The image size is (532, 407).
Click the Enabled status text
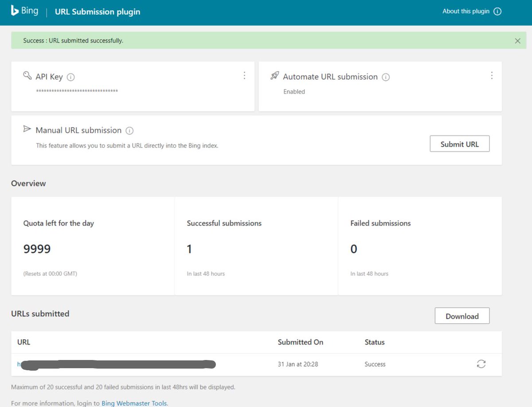(294, 92)
